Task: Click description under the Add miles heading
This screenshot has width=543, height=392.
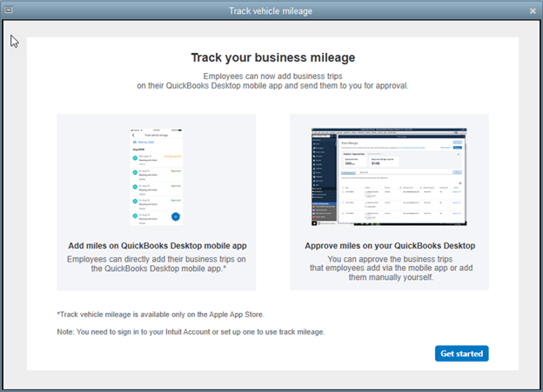Action: click(x=157, y=264)
